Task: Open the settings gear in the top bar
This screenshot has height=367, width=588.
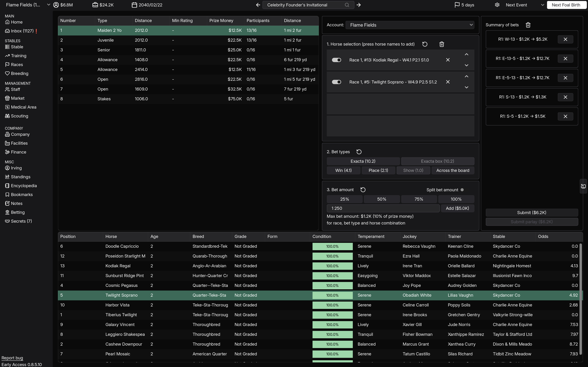Action: pyautogui.click(x=497, y=5)
